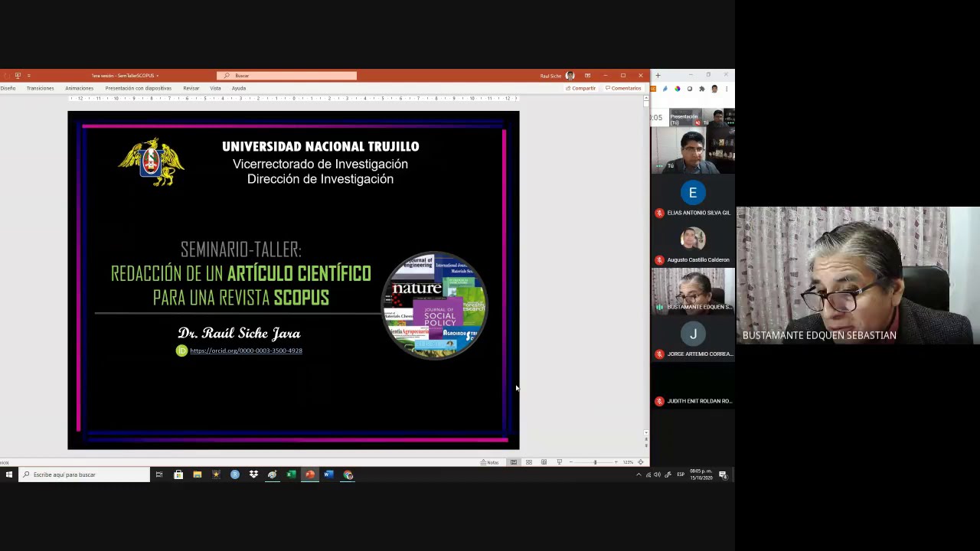The height and width of the screenshot is (551, 980).
Task: Open ribbon display options icon
Action: click(587, 76)
